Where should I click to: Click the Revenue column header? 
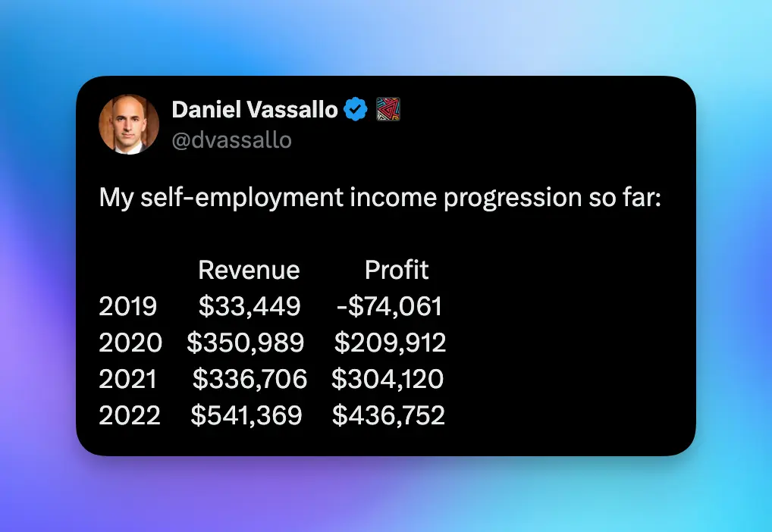249,270
